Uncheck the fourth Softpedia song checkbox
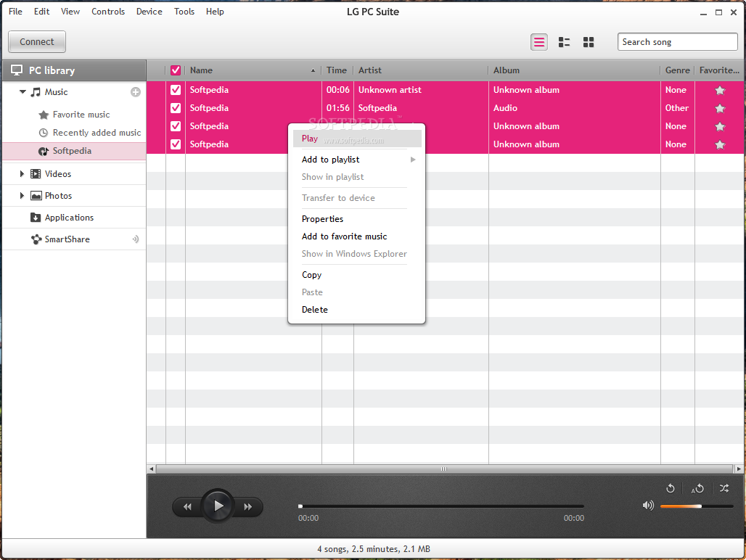Image resolution: width=746 pixels, height=560 pixels. coord(176,144)
